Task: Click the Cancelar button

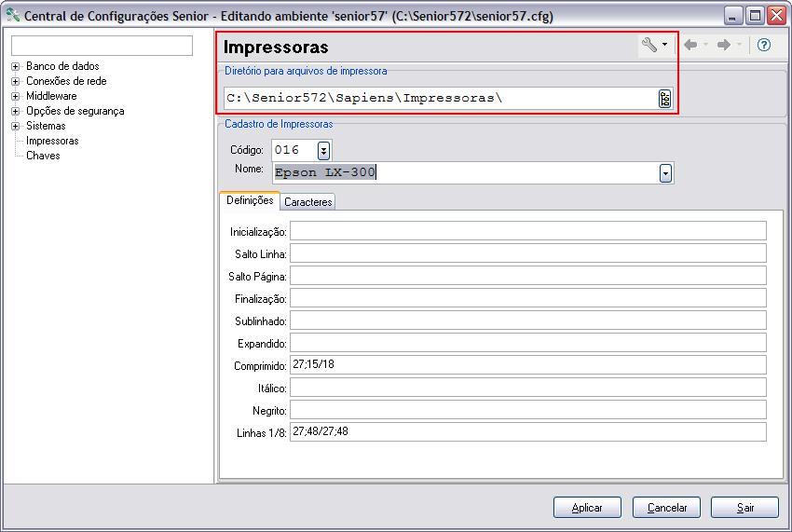Action: [666, 508]
